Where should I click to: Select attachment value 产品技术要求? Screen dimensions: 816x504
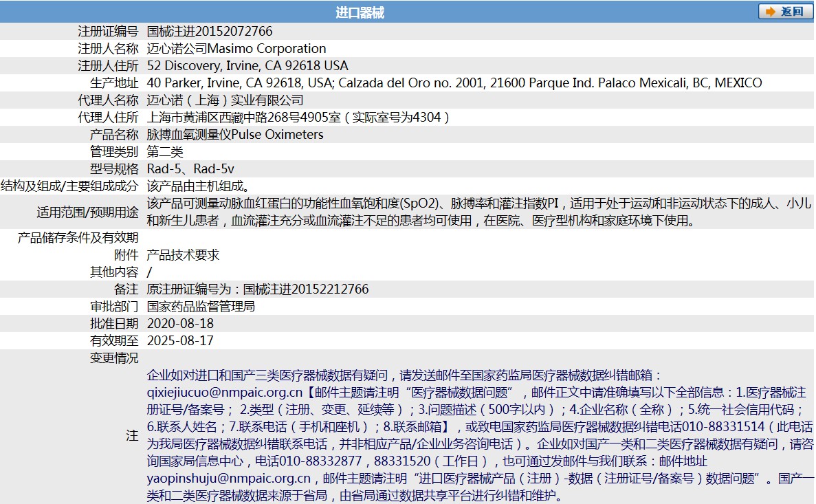point(183,254)
